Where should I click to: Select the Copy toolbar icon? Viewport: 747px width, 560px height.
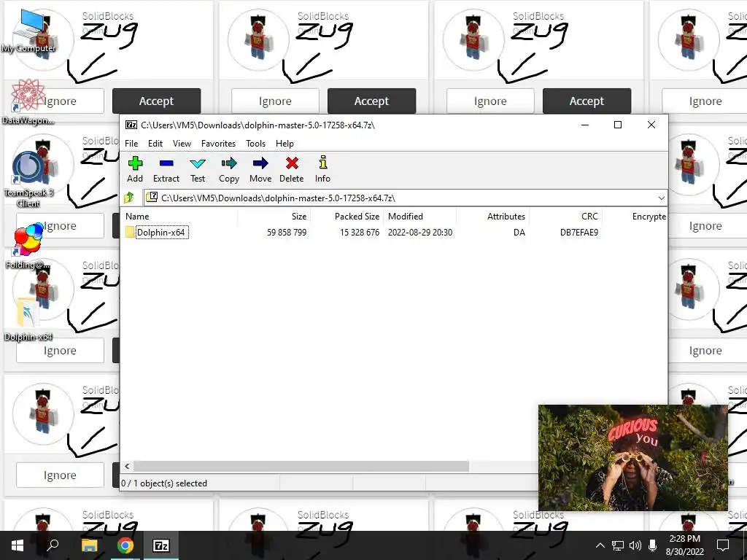pos(229,169)
